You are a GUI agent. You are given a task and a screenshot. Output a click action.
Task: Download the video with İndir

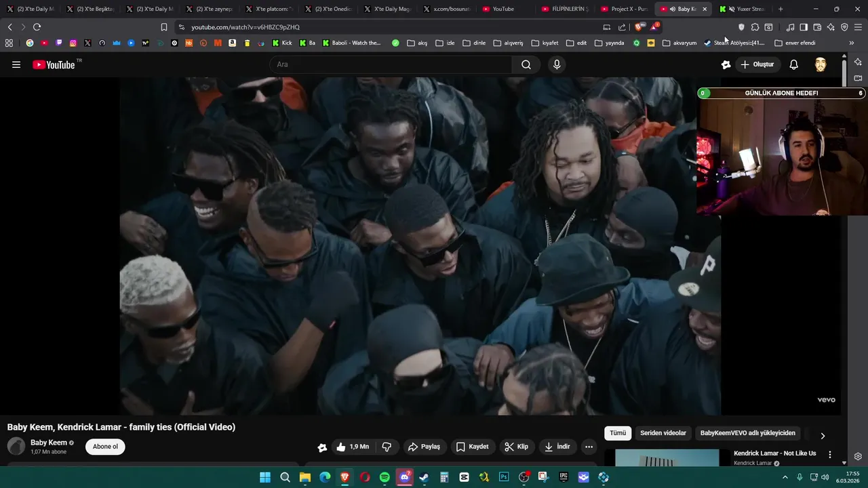(x=557, y=447)
